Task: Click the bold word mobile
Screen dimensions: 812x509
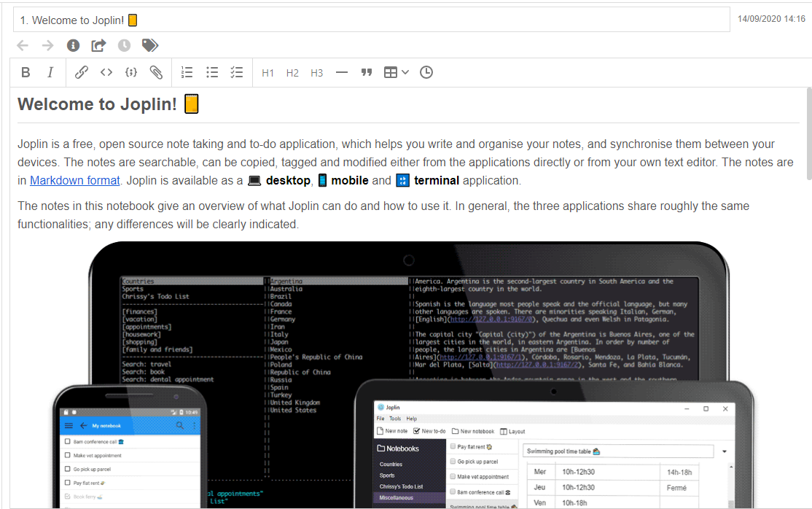Action: pos(350,180)
